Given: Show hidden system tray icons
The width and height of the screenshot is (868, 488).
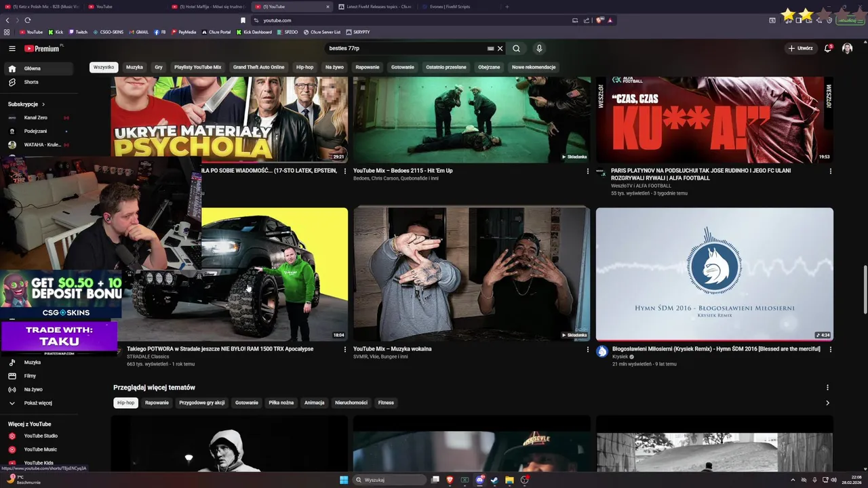Looking at the screenshot, I should point(793,480).
